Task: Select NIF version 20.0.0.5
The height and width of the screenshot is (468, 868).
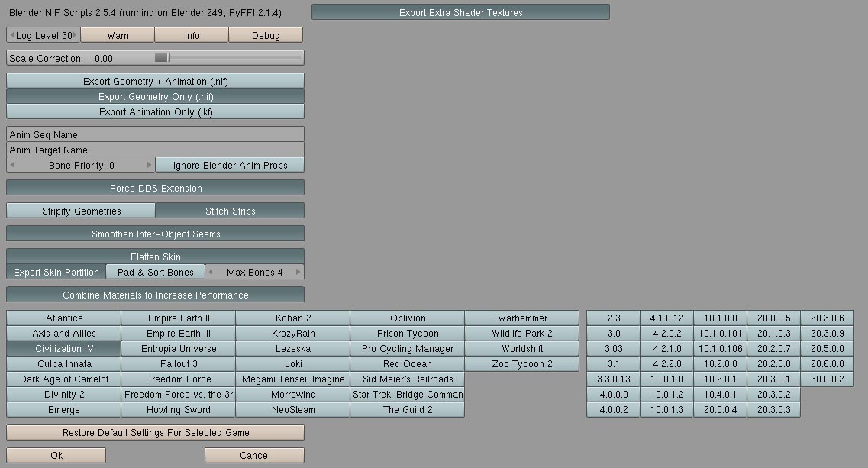Action: 773,318
